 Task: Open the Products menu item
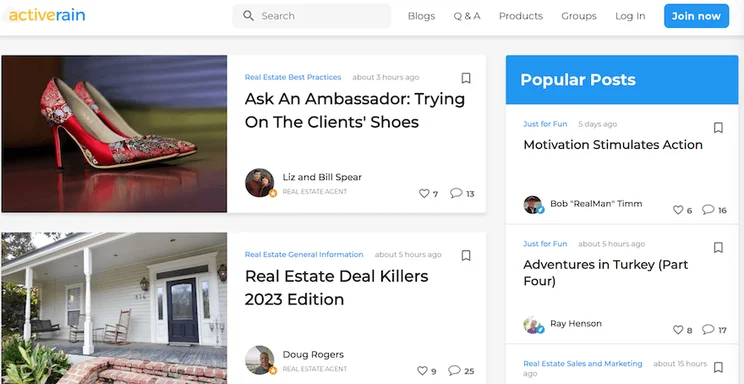pyautogui.click(x=521, y=16)
